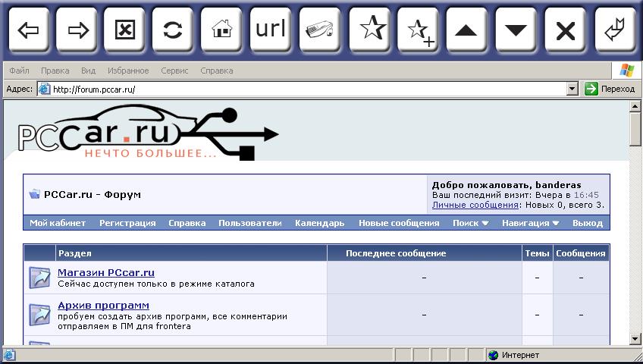The width and height of the screenshot is (643, 364).
Task: Go to the home page icon
Action: (x=222, y=30)
